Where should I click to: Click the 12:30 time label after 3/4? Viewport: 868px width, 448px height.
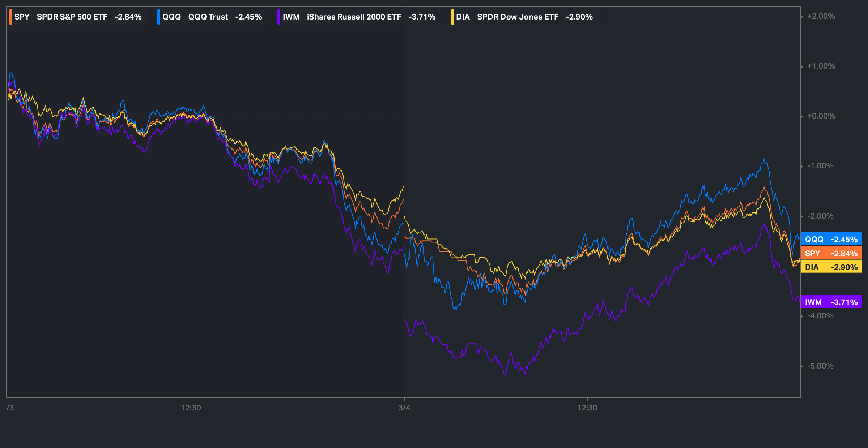pos(587,408)
